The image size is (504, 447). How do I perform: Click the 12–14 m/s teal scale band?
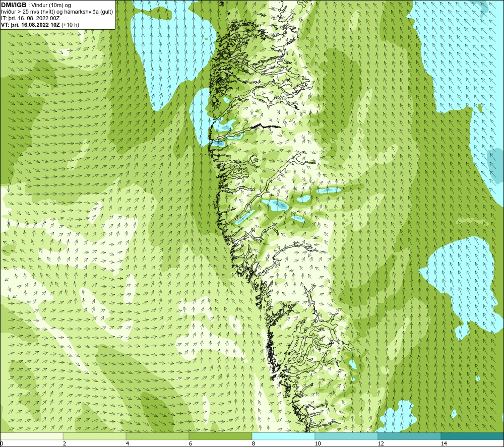[409, 436]
